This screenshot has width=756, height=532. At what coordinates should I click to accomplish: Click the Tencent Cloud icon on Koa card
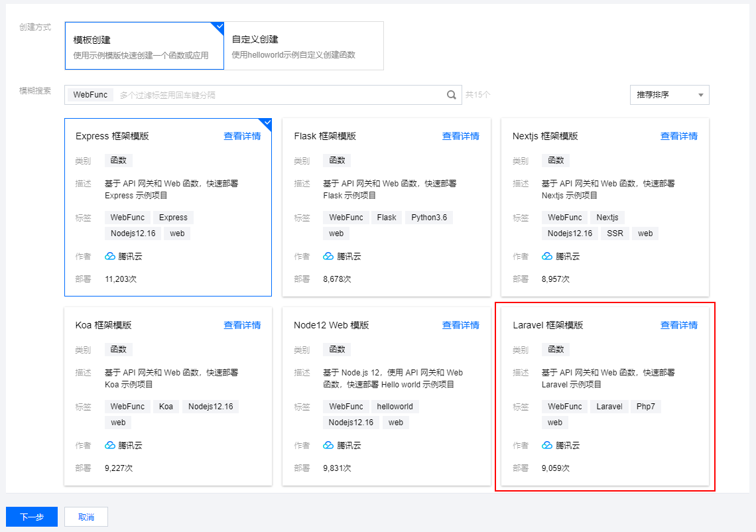(109, 445)
